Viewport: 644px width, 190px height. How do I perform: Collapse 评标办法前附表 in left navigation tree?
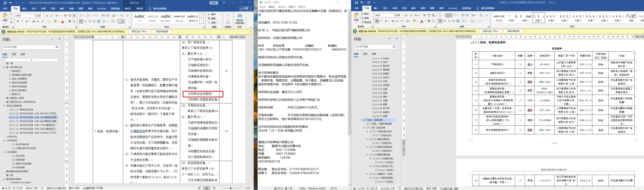click(x=4, y=106)
